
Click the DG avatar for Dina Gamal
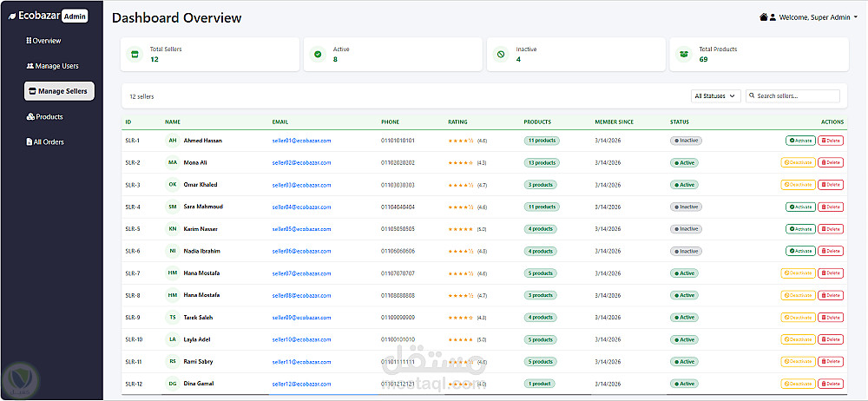tap(173, 384)
